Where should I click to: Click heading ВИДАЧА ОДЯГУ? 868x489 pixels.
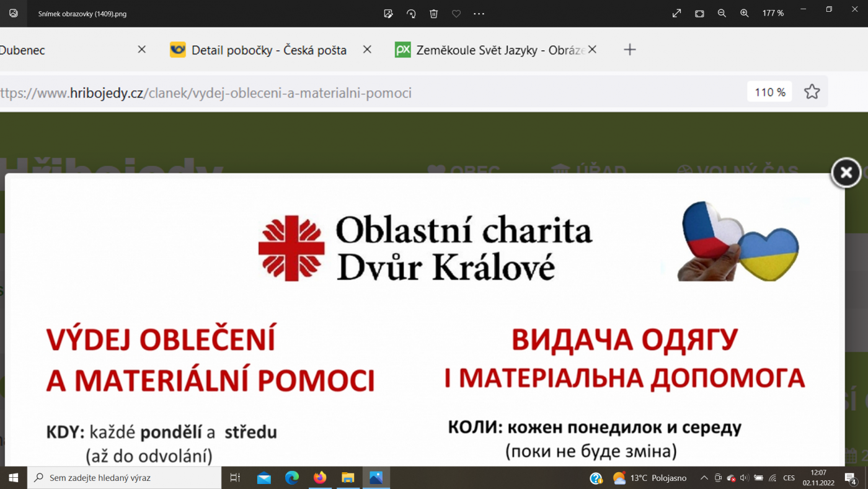tap(624, 341)
